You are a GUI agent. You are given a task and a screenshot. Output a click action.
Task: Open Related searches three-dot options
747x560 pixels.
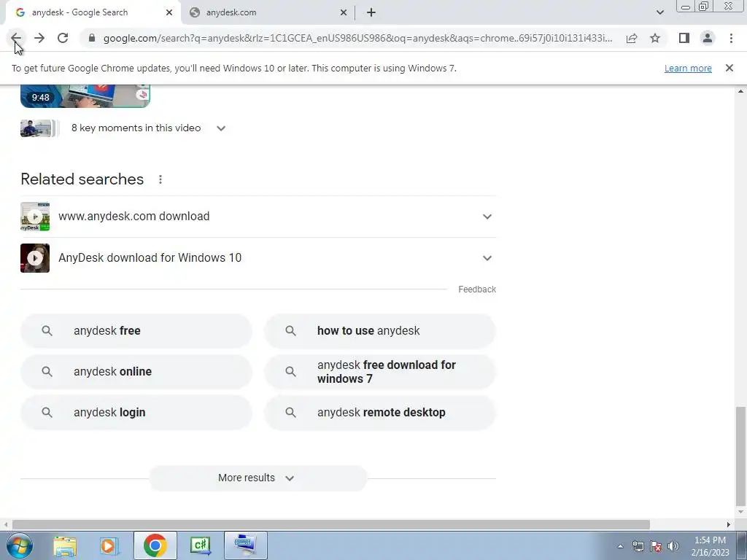coord(160,179)
